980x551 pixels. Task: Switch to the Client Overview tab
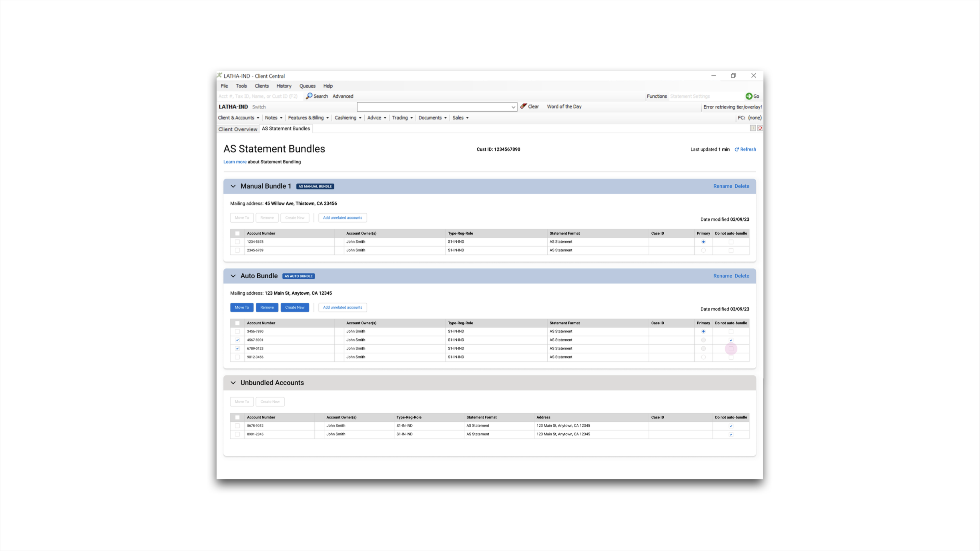[237, 129]
